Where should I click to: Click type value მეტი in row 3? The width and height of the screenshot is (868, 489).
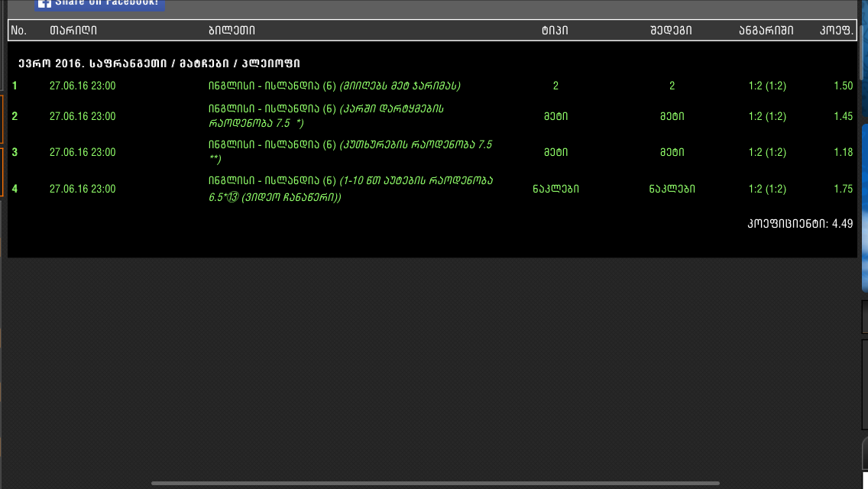click(x=555, y=152)
